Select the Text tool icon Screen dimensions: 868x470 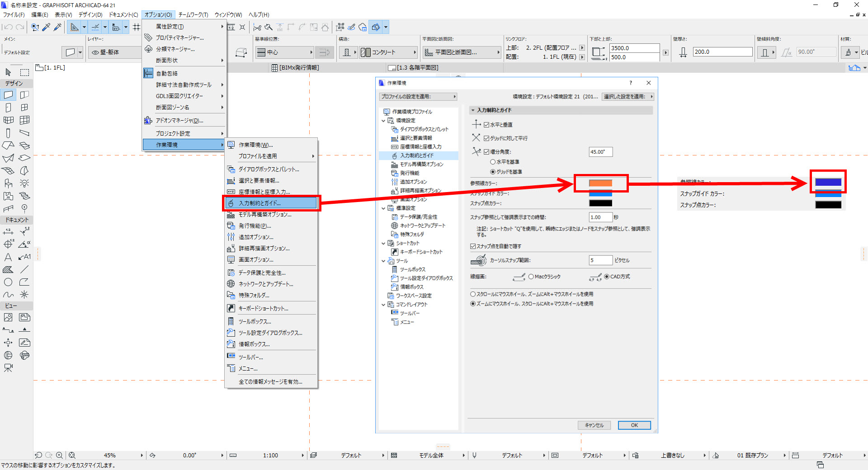pyautogui.click(x=8, y=257)
